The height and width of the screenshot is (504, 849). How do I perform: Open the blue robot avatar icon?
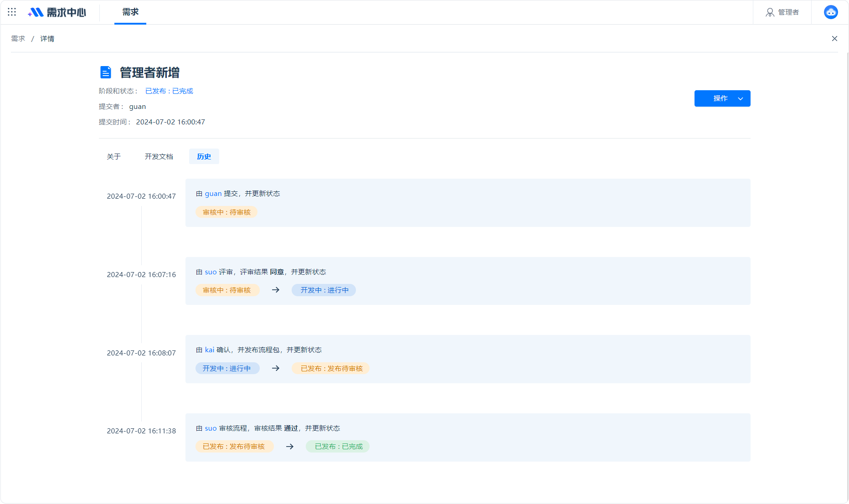click(830, 12)
